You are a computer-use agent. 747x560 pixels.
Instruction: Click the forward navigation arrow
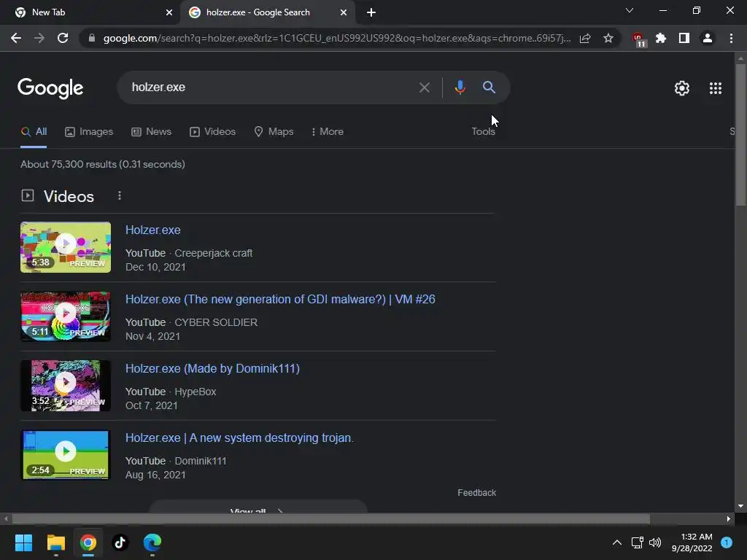[x=39, y=38]
